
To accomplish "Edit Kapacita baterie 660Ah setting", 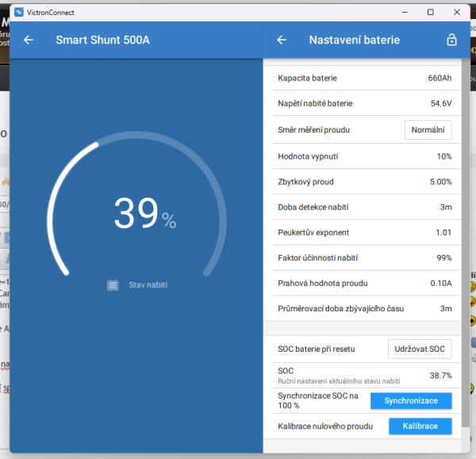I will tap(365, 78).
